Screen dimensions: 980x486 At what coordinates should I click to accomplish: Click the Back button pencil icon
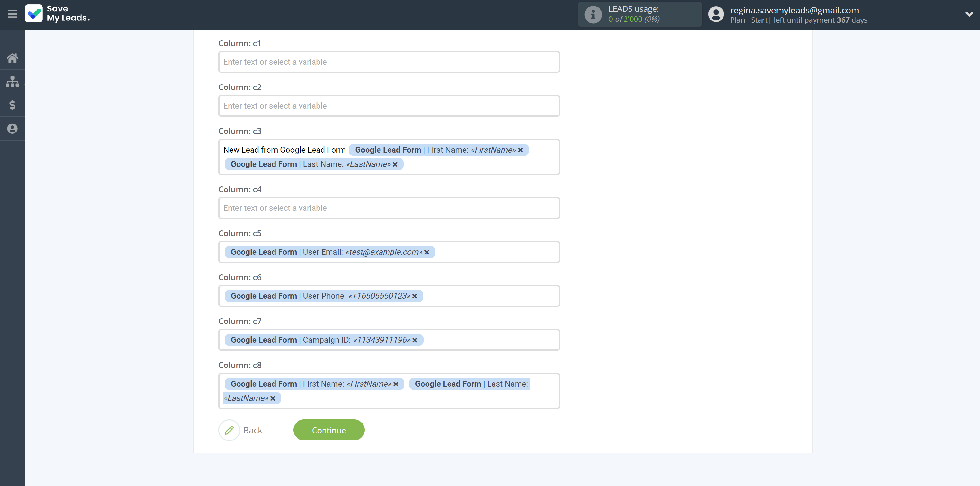click(x=229, y=430)
